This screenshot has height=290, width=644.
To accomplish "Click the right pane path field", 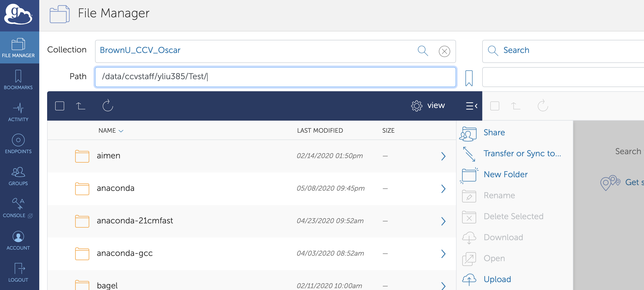I will (563, 77).
